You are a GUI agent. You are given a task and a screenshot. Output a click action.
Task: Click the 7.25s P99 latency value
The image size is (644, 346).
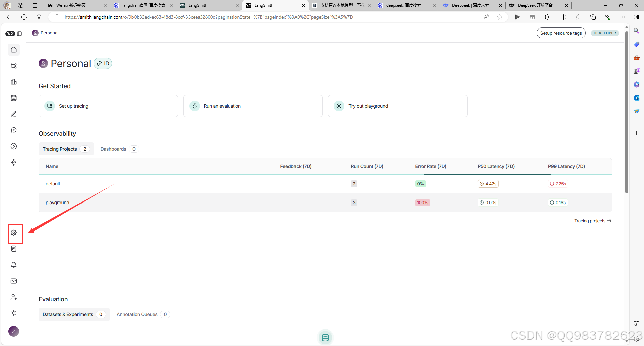[x=558, y=184]
